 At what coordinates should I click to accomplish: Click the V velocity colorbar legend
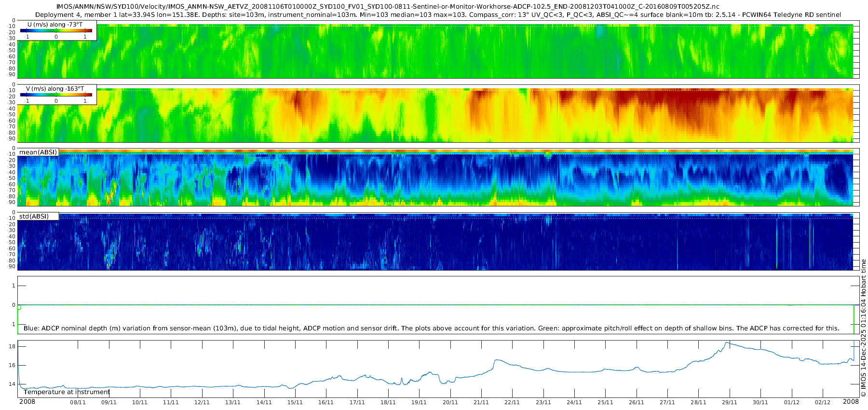(57, 95)
